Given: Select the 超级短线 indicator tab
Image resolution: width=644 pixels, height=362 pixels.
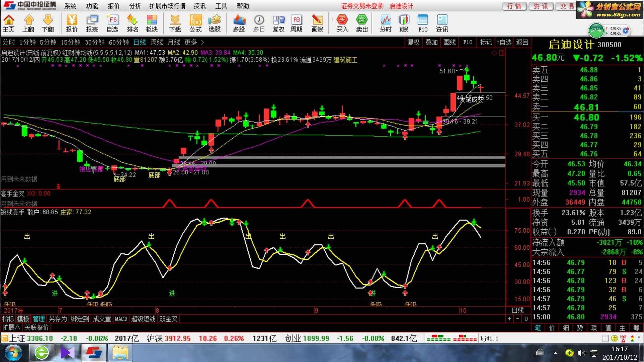Looking at the screenshot, I should [143, 319].
